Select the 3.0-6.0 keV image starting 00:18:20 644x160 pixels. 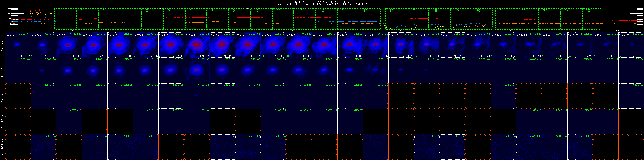tap(503, 45)
